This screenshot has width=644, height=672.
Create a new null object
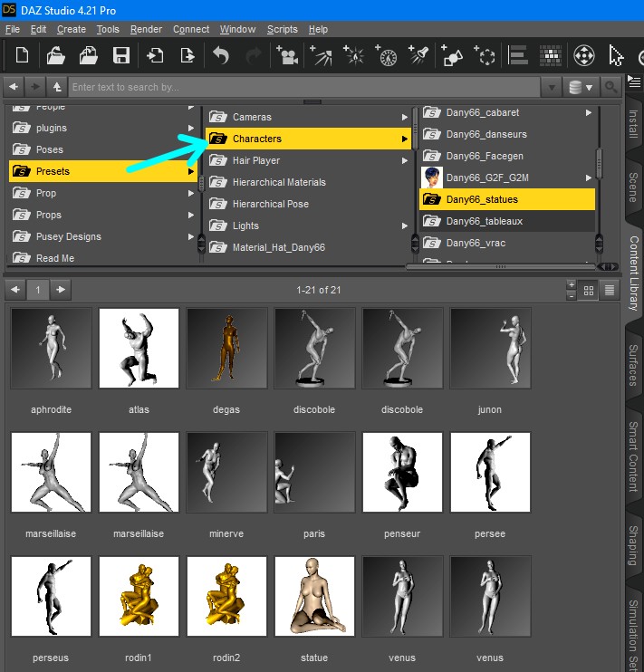[x=485, y=56]
